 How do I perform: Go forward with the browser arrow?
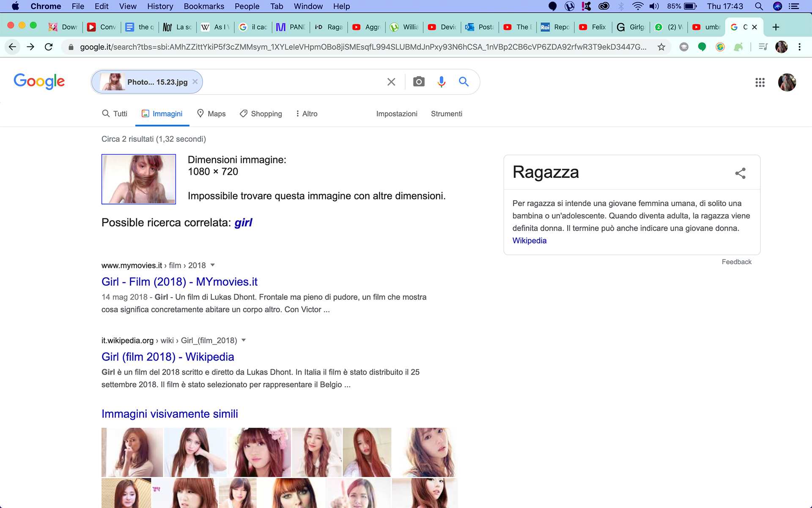click(30, 47)
